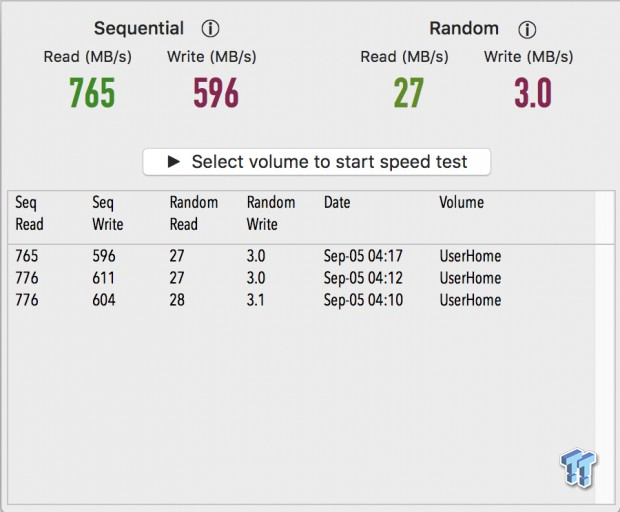The height and width of the screenshot is (512, 620).
Task: Click the Random Write column header
Action: point(271,213)
